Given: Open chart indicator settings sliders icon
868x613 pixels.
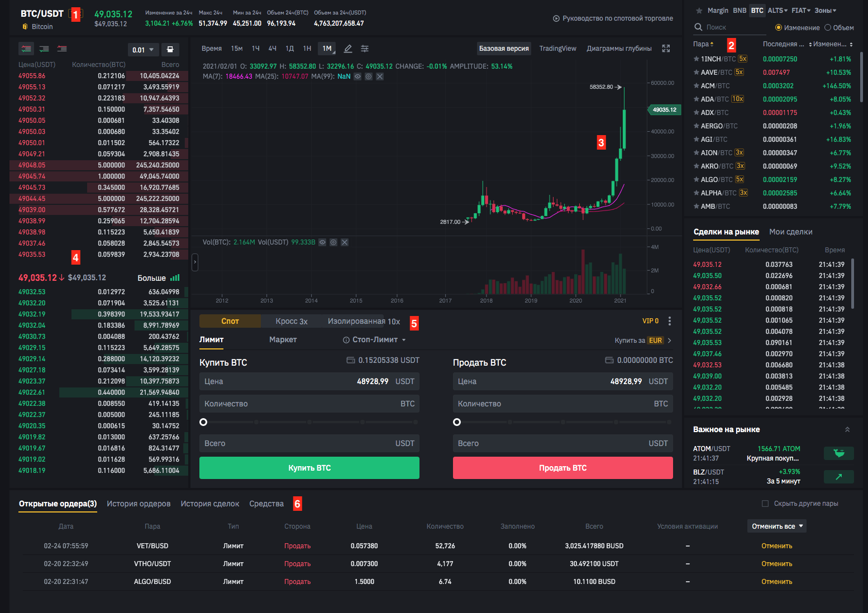Looking at the screenshot, I should click(365, 49).
